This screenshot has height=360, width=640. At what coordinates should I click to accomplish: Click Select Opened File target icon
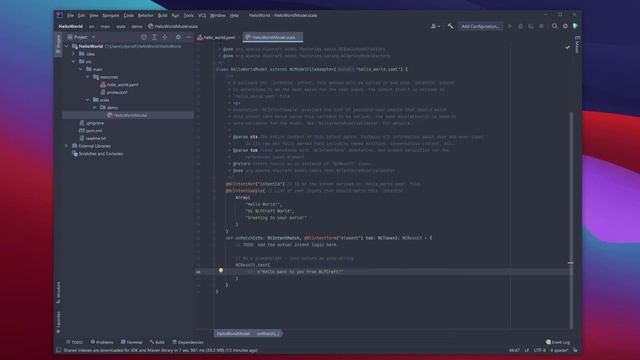tap(144, 37)
